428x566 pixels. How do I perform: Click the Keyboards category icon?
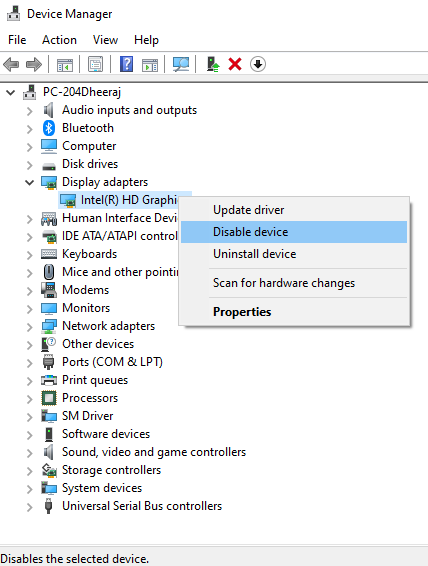[49, 254]
